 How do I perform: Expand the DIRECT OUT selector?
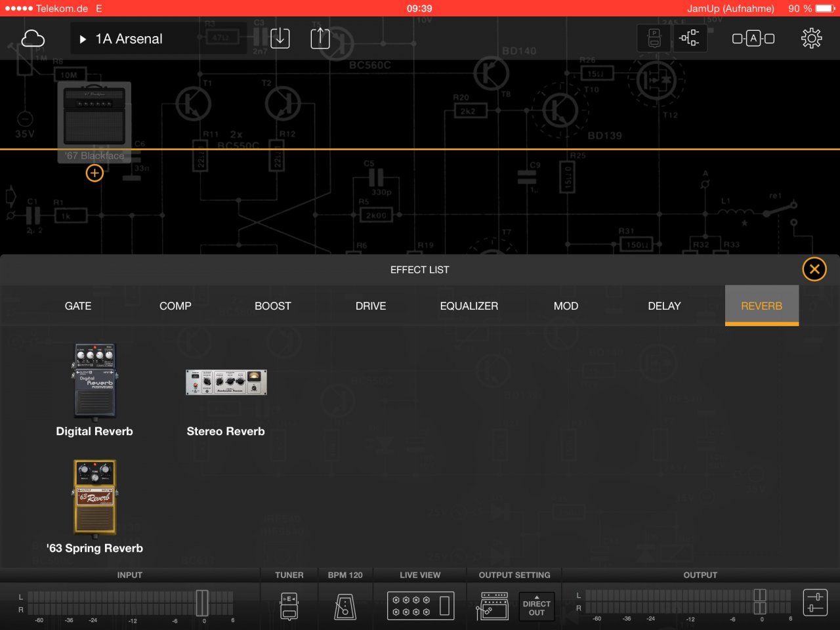click(536, 607)
